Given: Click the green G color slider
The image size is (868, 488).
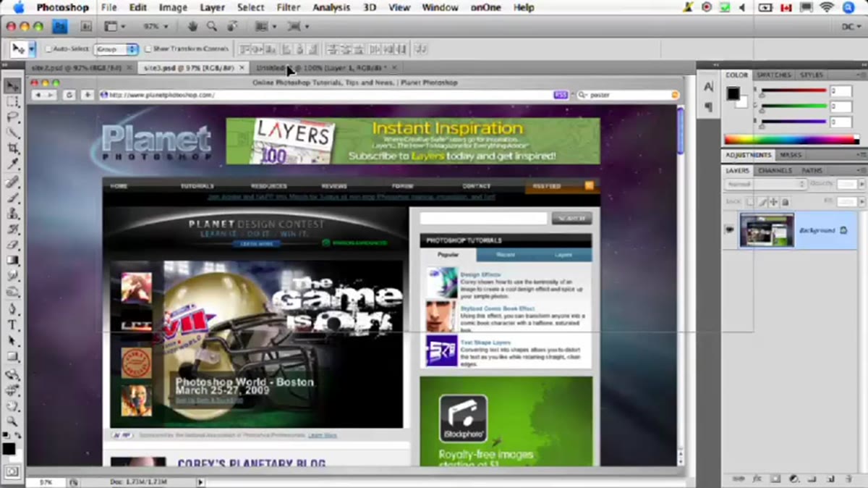Looking at the screenshot, I should [x=794, y=106].
